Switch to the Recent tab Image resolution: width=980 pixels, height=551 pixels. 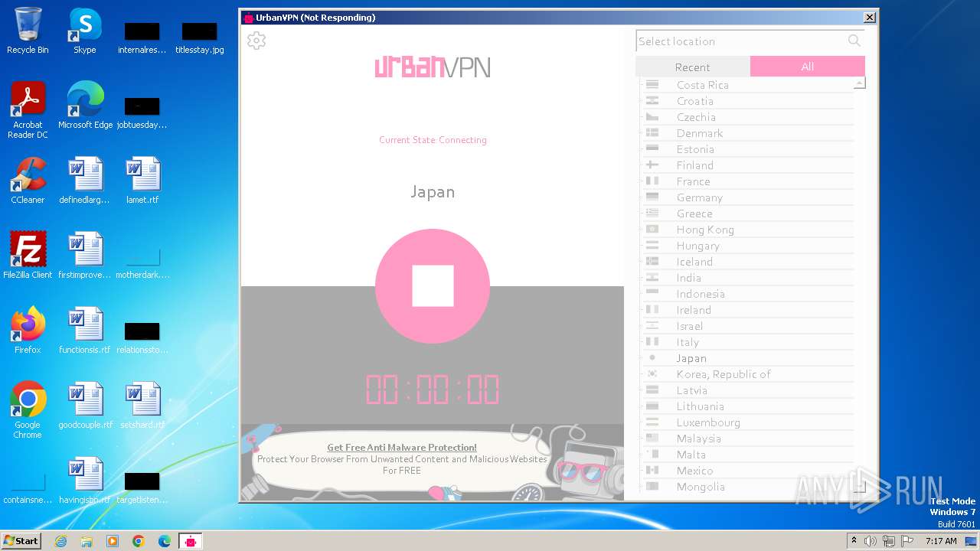[x=693, y=67]
